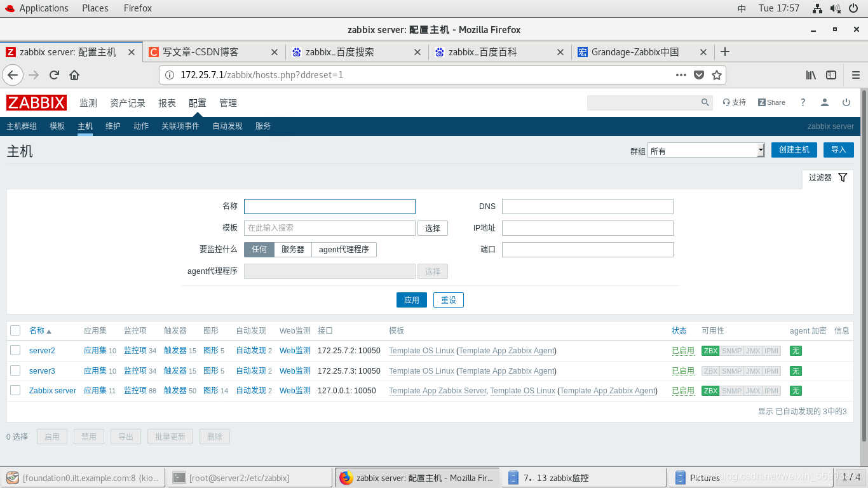Open the Zabbix Share link
The height and width of the screenshot is (488, 868).
pos(771,102)
